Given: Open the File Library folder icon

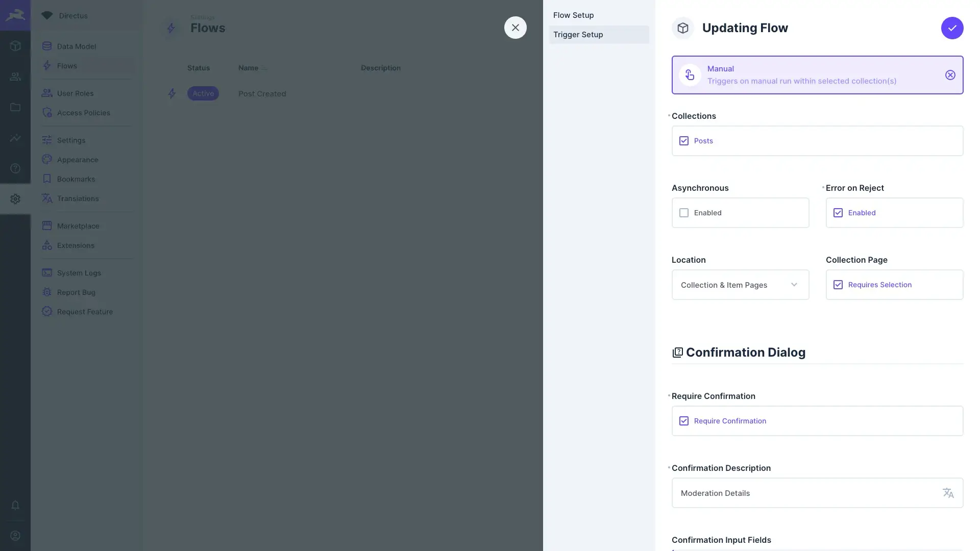Looking at the screenshot, I should pos(15,107).
